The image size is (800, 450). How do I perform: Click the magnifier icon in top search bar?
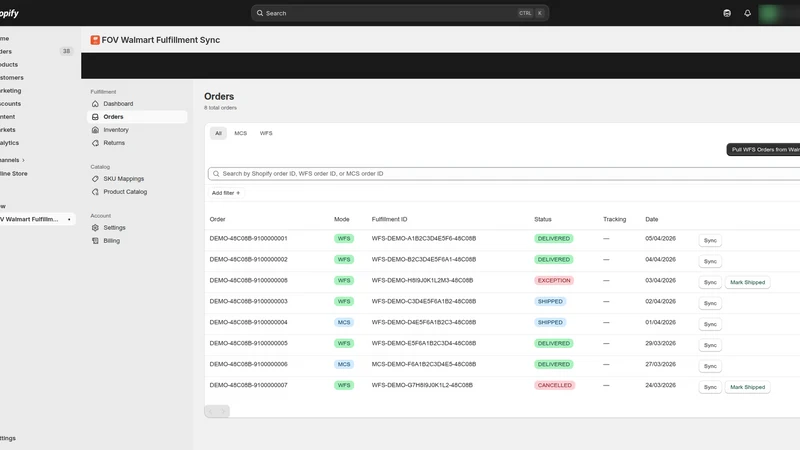260,13
